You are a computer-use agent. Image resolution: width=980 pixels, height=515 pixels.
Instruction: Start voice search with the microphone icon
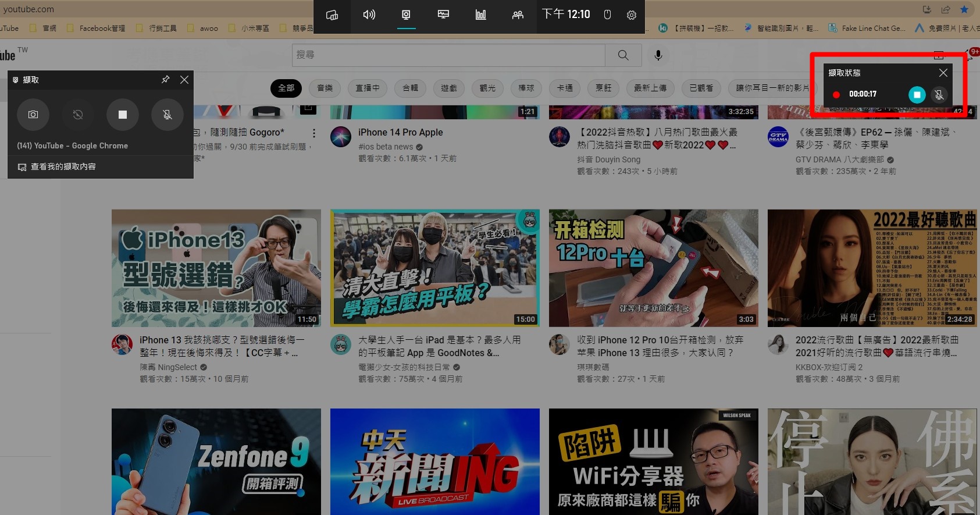click(658, 55)
